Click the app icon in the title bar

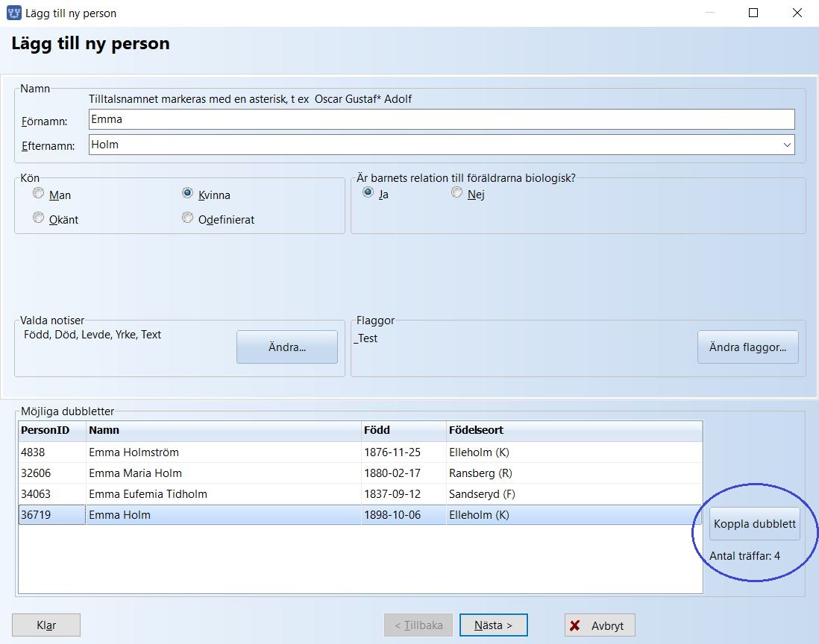click(x=13, y=13)
